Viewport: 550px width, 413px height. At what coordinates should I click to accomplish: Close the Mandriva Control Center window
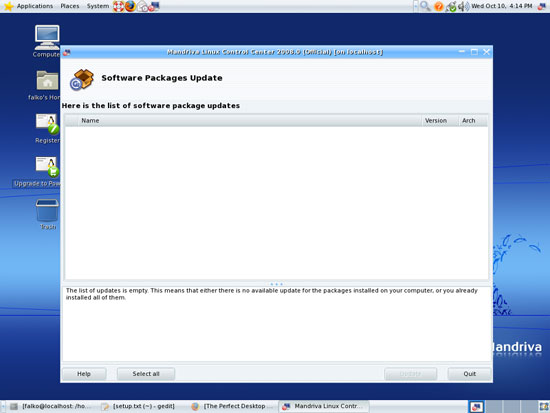pyautogui.click(x=487, y=52)
